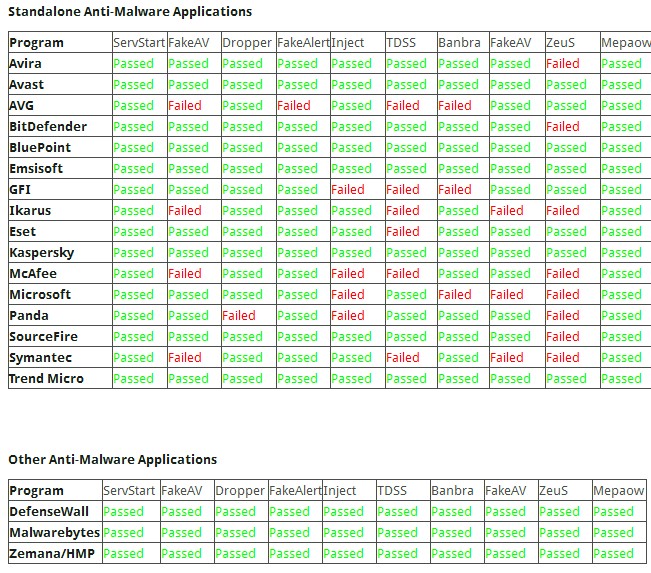Select the Avira row name
The image size is (651, 573).
point(25,64)
